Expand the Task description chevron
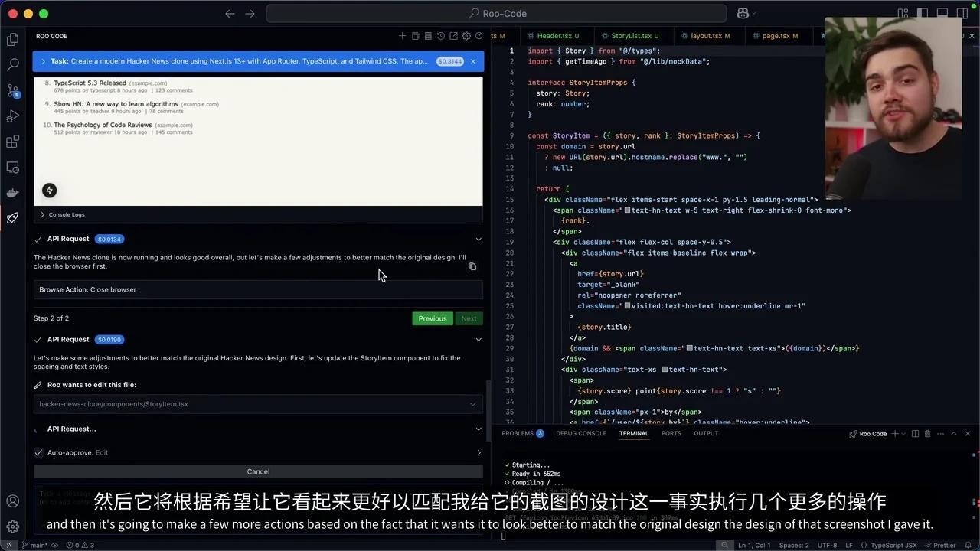980x551 pixels. [x=43, y=61]
